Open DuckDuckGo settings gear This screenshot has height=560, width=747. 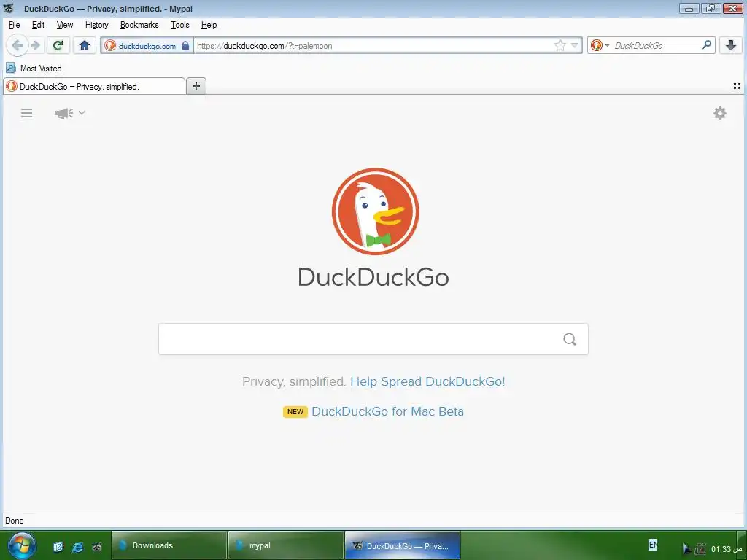coord(720,113)
